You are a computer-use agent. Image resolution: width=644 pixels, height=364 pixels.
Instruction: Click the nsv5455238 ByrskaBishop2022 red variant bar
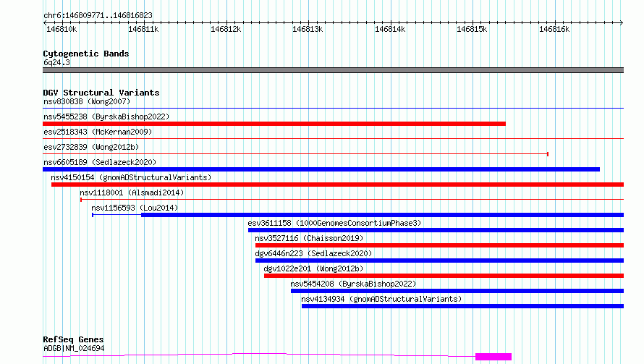tap(274, 124)
